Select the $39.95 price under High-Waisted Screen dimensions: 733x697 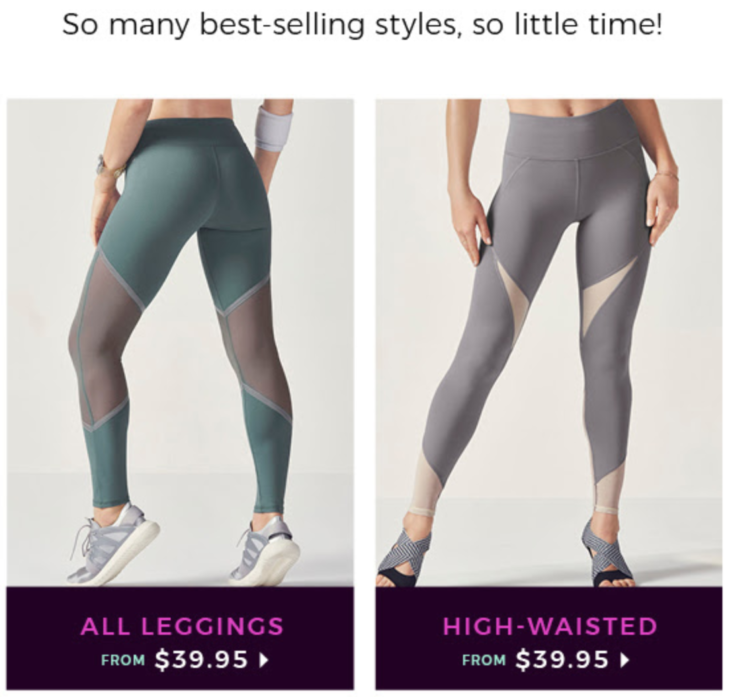tap(562, 660)
